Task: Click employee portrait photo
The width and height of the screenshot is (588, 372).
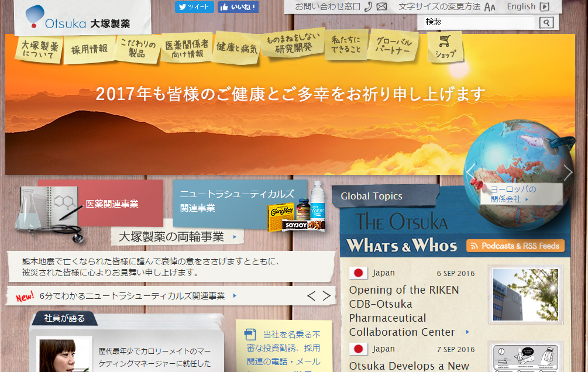Action: 64,355
